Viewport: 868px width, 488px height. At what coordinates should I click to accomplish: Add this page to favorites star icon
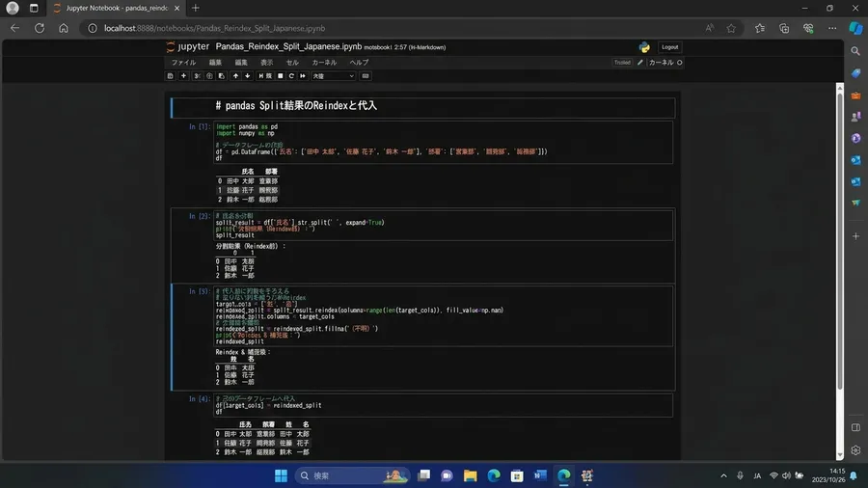(731, 28)
